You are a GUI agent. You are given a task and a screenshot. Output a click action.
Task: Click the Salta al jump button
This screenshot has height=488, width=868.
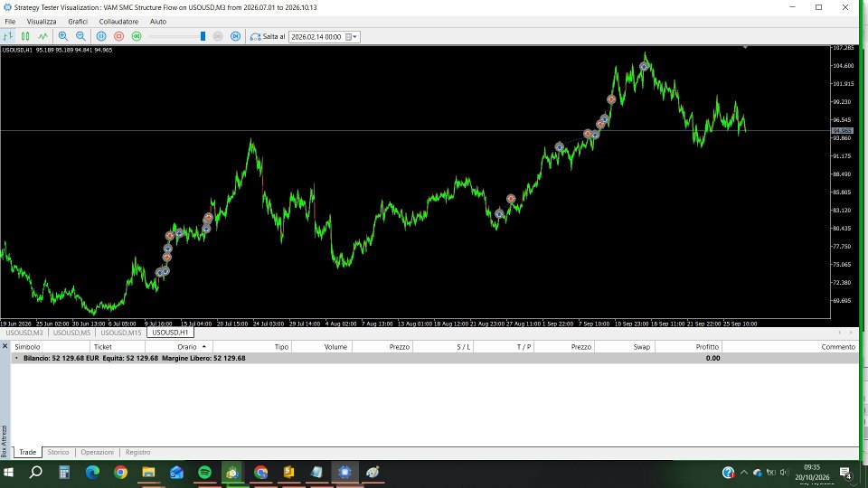tap(268, 36)
